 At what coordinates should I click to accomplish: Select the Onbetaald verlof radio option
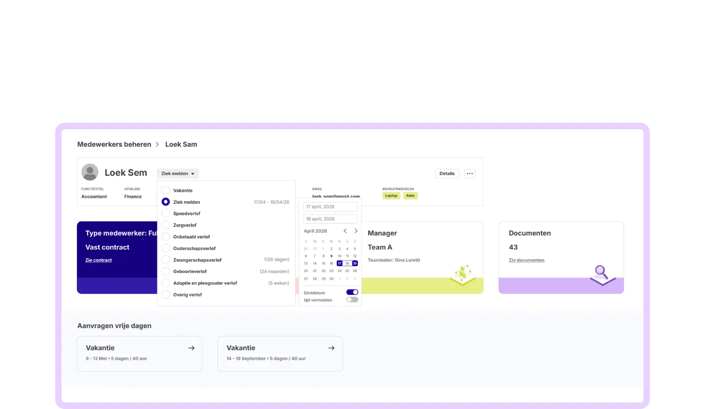(x=165, y=236)
